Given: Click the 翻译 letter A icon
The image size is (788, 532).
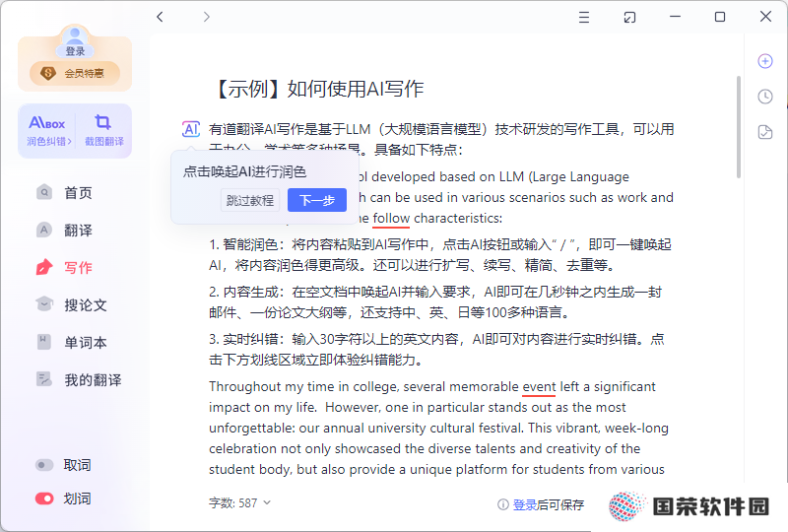Looking at the screenshot, I should (44, 230).
